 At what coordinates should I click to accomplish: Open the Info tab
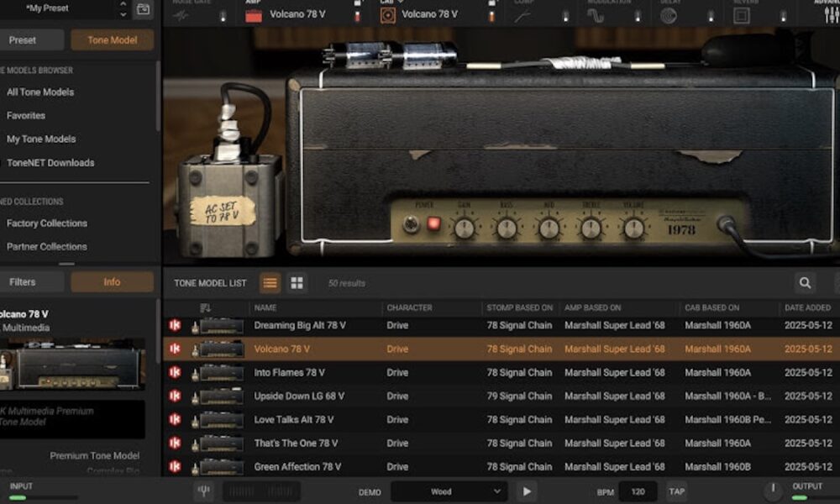tap(112, 281)
